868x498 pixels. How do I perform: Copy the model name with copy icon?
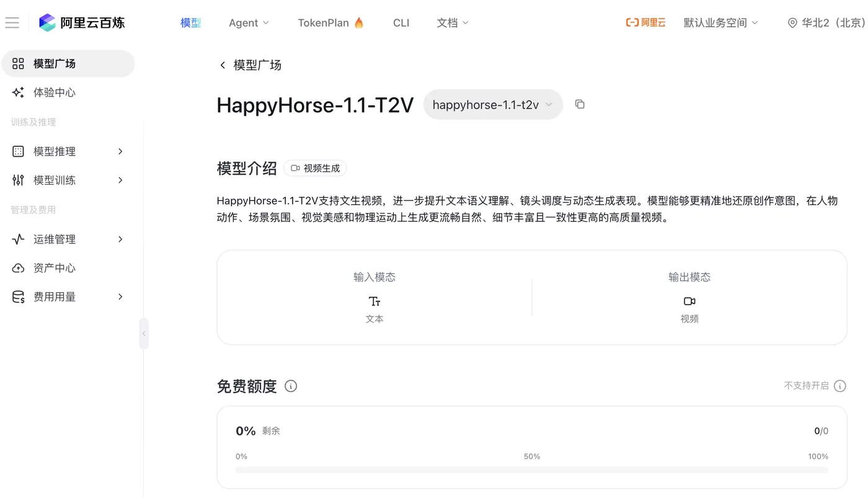point(580,104)
